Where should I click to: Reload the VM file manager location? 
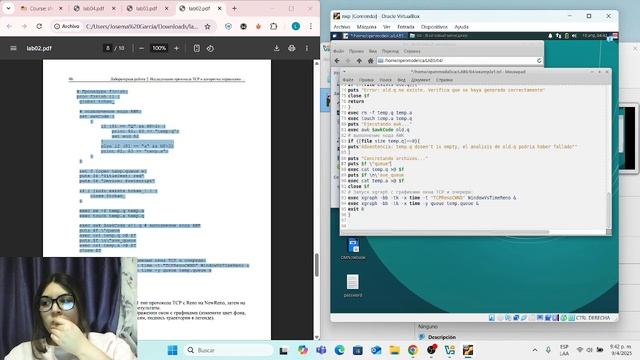pos(539,60)
